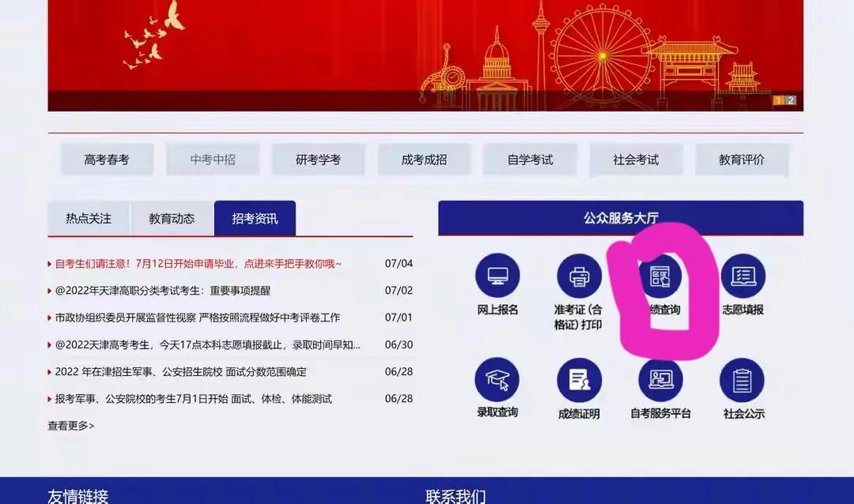Select the 志愿填报 icon
Screen dimensions: 854x504
743,276
